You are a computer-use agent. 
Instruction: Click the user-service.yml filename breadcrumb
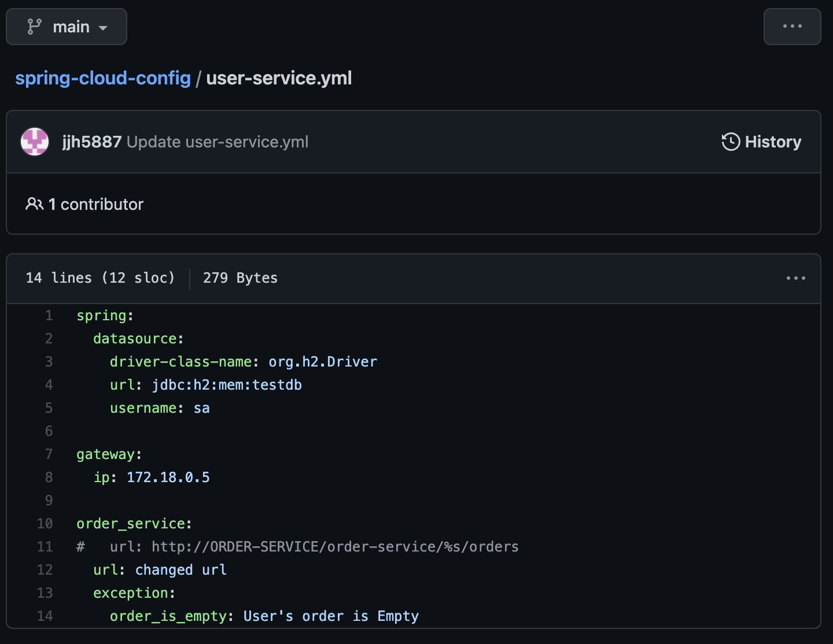coord(279,78)
